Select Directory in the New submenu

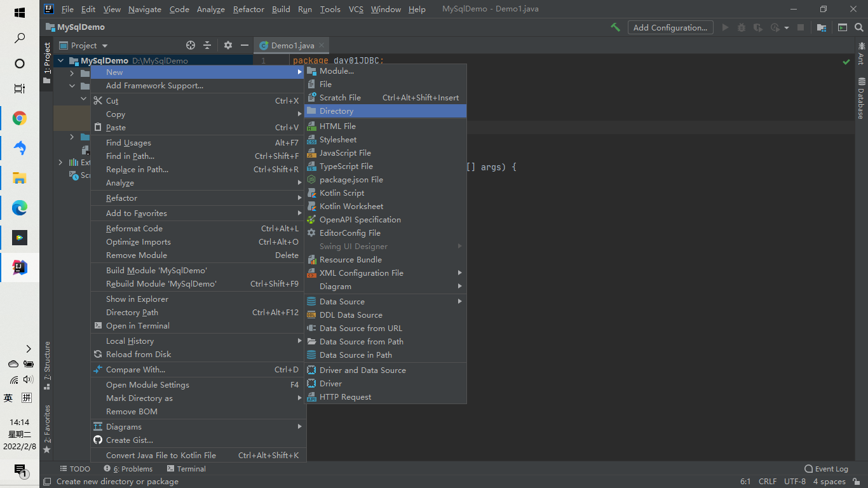[x=385, y=111]
